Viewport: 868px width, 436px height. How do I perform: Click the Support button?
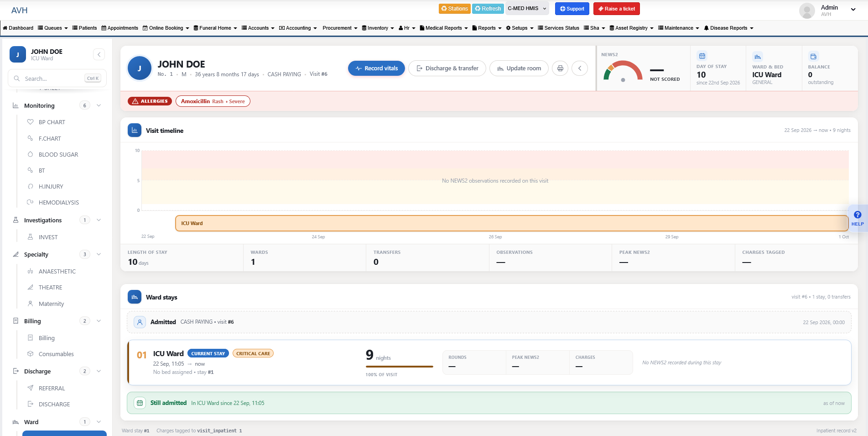click(x=572, y=9)
